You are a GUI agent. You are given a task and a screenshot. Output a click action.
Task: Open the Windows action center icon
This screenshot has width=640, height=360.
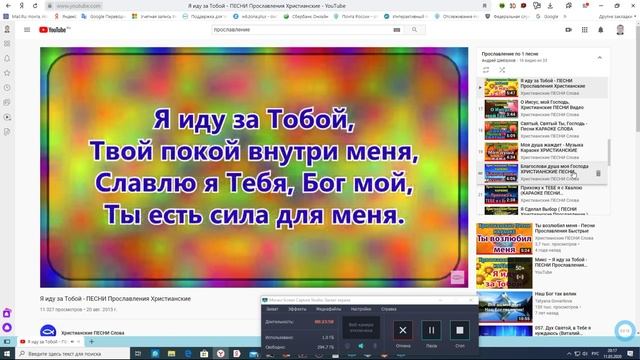coord(631,353)
